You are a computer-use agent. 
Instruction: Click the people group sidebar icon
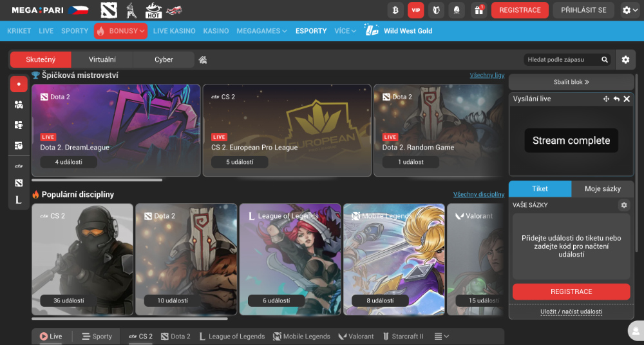pyautogui.click(x=19, y=105)
